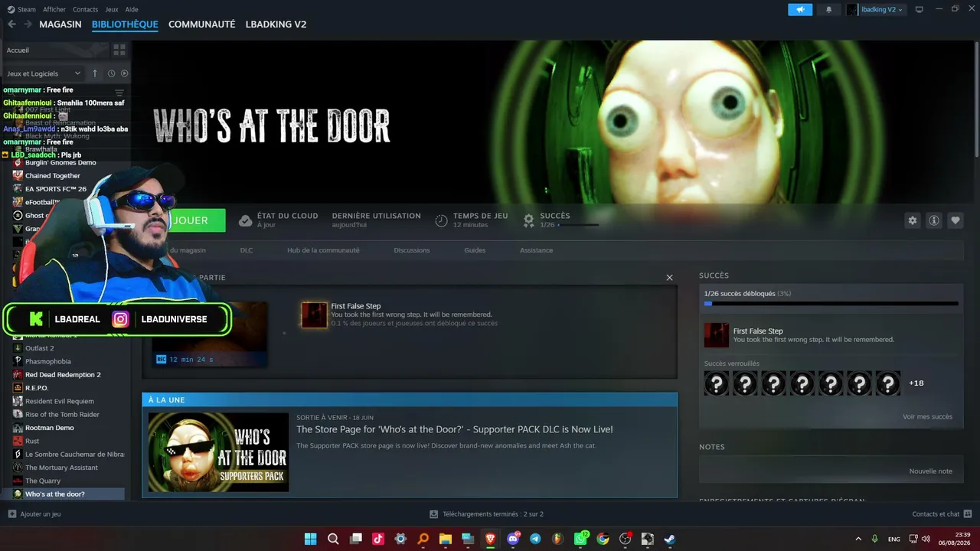The height and width of the screenshot is (551, 980).
Task: Click the achievements gear icon
Action: tap(528, 220)
